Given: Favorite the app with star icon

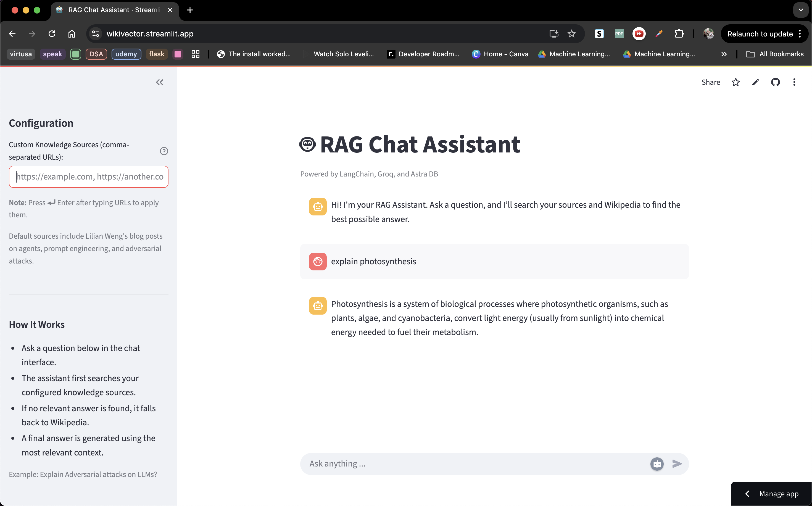Looking at the screenshot, I should click(x=735, y=82).
